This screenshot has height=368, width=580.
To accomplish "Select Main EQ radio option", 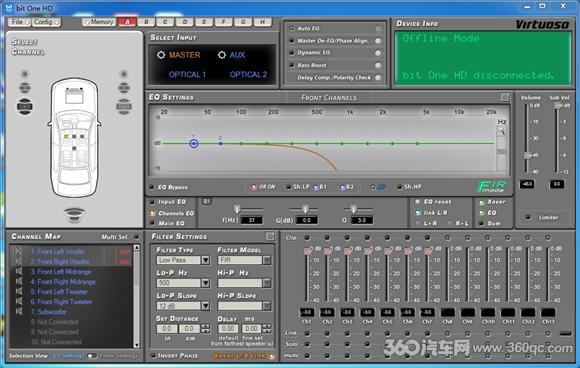I will pos(152,223).
